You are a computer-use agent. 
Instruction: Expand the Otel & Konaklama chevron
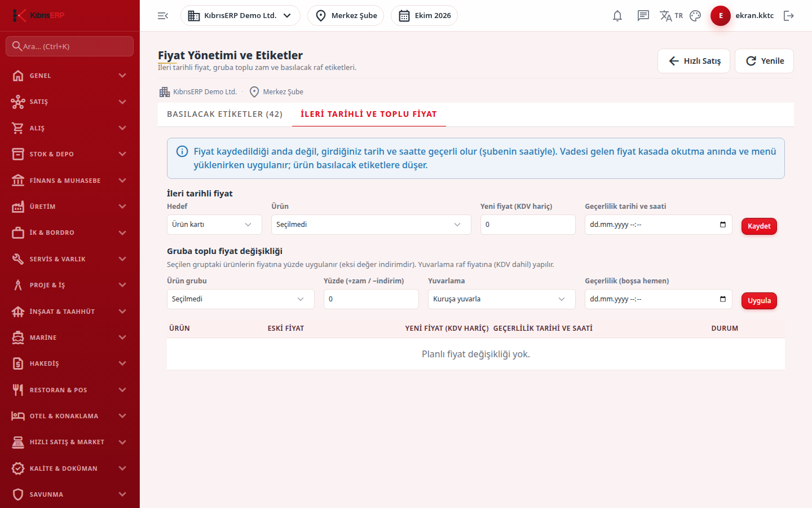click(x=122, y=416)
